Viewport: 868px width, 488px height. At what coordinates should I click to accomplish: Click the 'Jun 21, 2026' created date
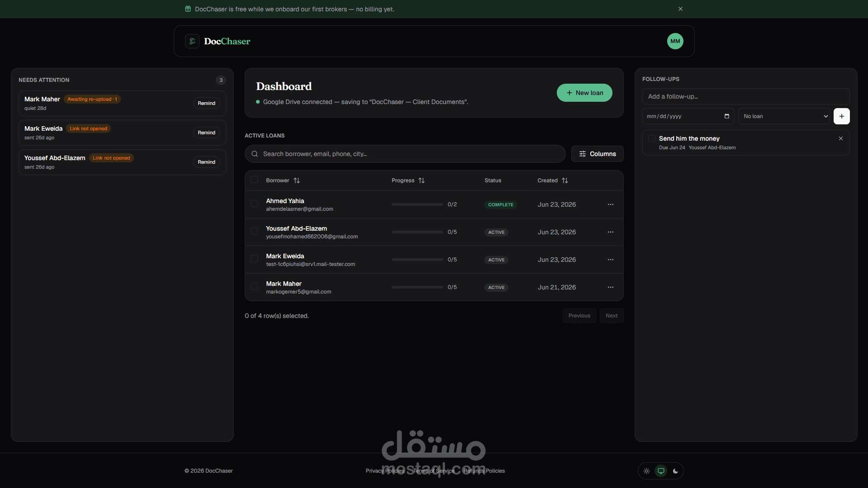(557, 287)
